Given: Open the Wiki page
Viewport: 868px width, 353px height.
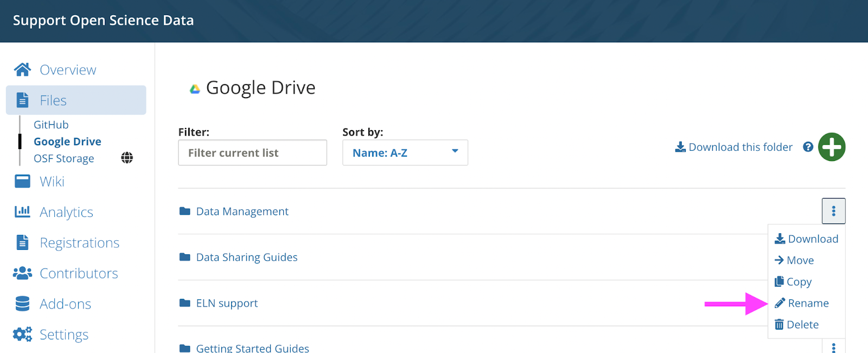Looking at the screenshot, I should point(52,182).
